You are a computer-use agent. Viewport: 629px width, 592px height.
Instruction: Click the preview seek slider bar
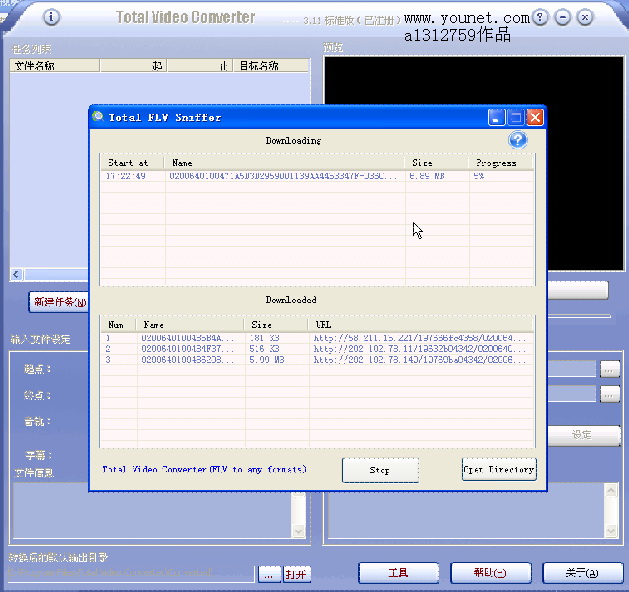pyautogui.click(x=579, y=316)
